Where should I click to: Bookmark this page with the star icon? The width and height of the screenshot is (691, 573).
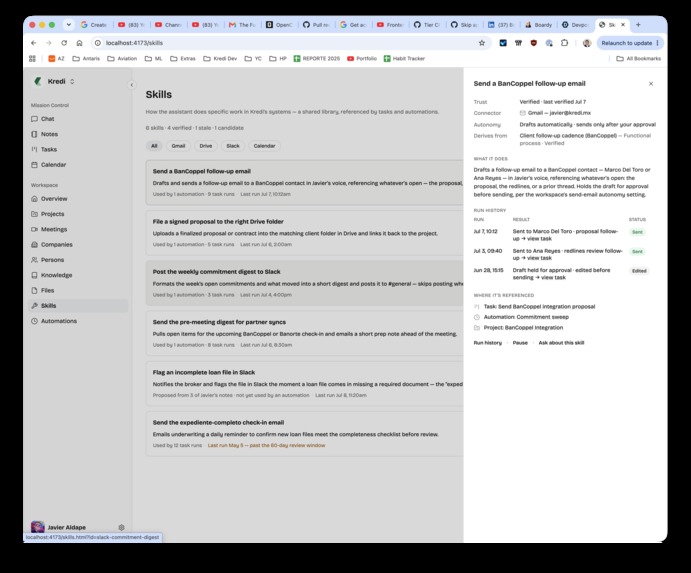tap(482, 43)
